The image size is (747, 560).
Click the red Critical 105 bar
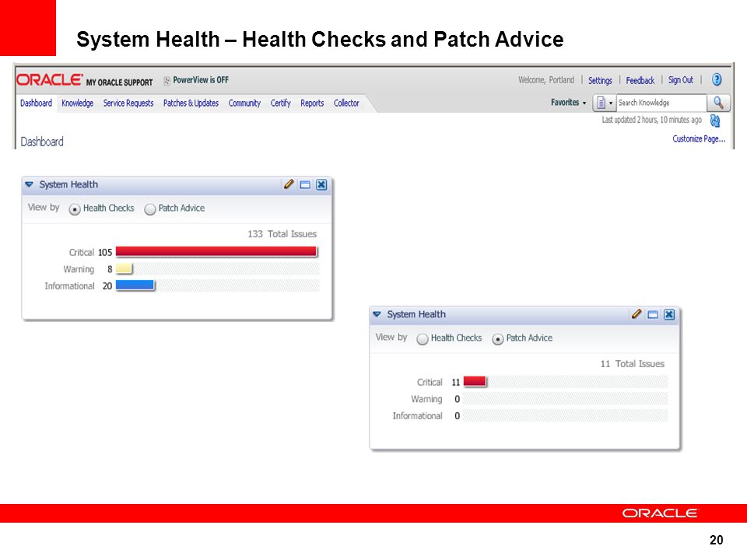tap(216, 251)
